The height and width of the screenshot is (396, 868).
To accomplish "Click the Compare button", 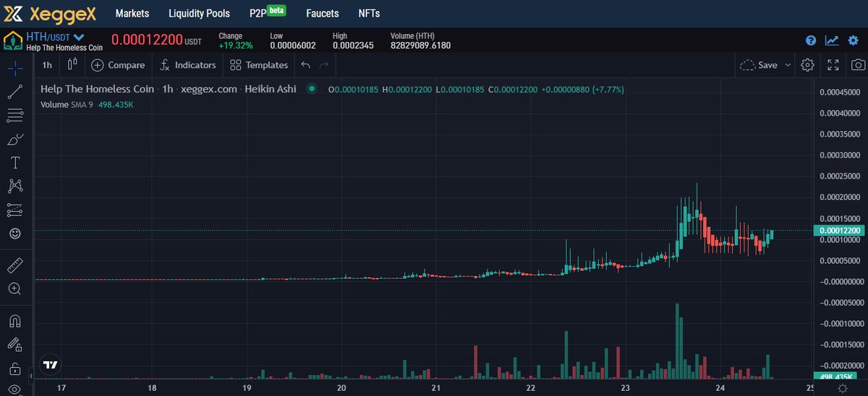I will point(118,65).
